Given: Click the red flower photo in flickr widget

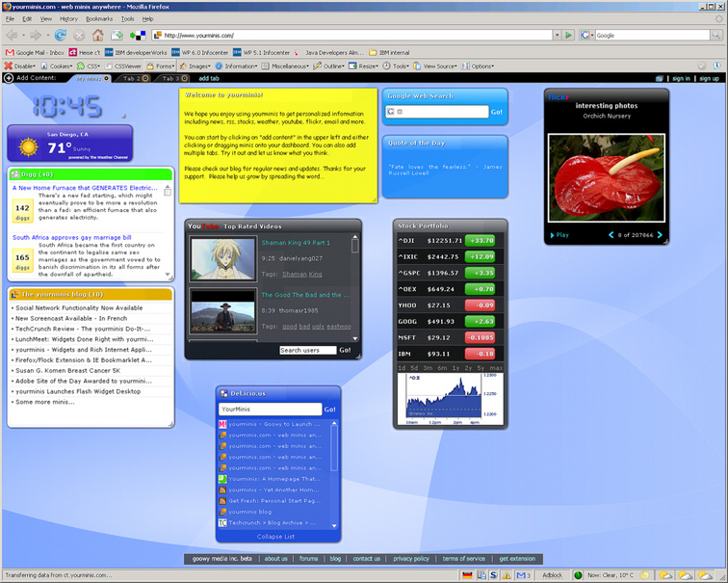Looking at the screenshot, I should 607,178.
